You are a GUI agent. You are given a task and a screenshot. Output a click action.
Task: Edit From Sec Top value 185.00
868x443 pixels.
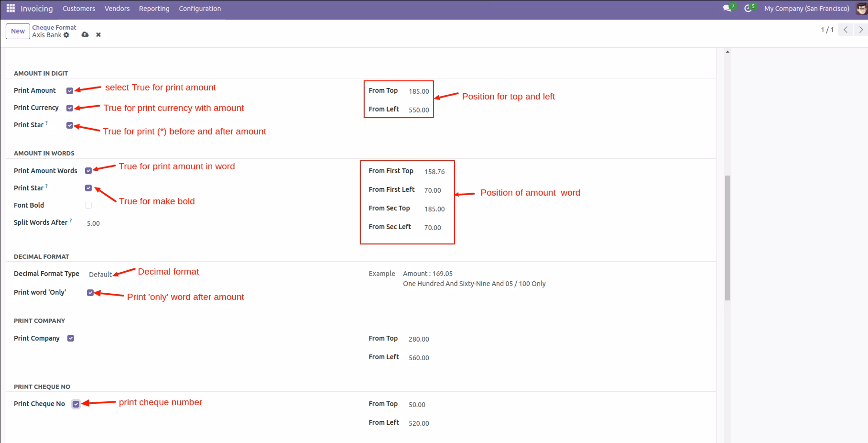click(x=434, y=209)
